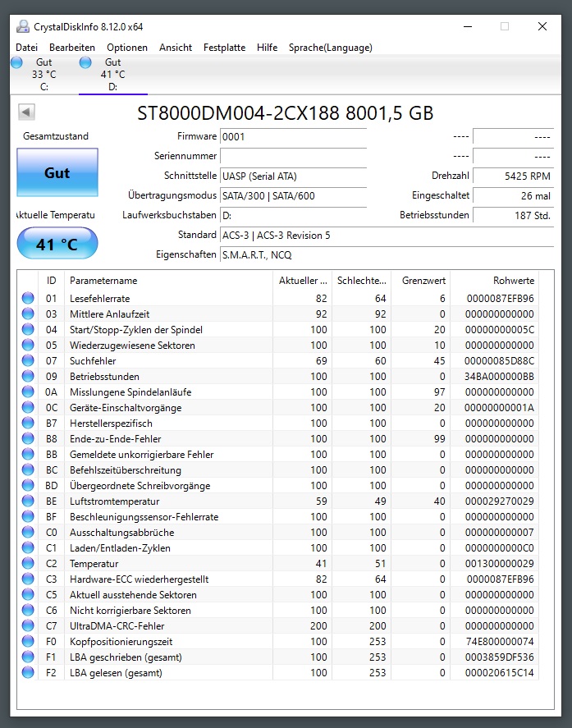Select the D: drive tab at 41 °C

pos(112,75)
